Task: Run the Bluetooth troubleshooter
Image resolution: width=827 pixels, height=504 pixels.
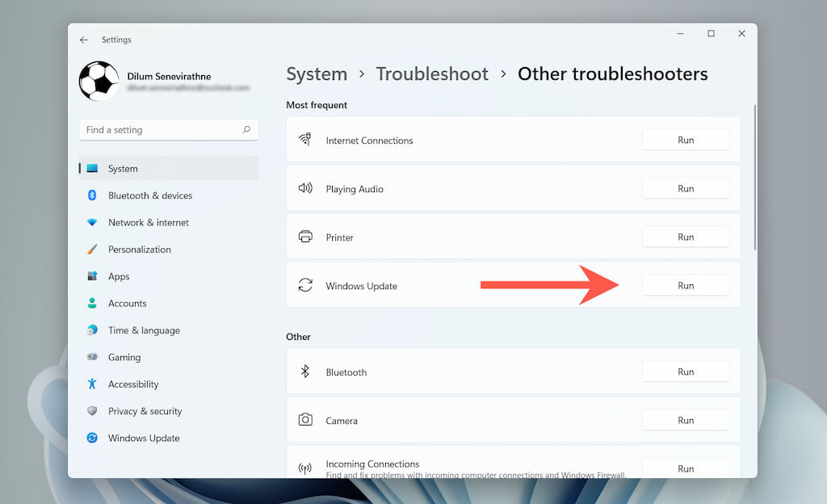Action: click(x=686, y=372)
